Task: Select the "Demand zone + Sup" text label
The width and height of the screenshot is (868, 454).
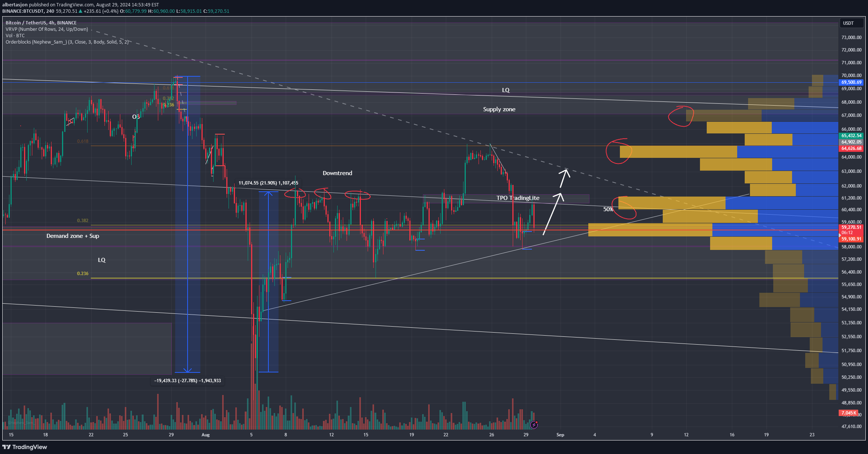Action: tap(73, 236)
